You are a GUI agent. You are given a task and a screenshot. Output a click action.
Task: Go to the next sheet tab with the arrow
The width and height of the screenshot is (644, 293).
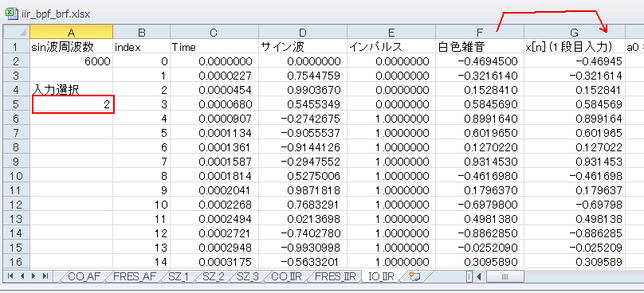[x=33, y=276]
